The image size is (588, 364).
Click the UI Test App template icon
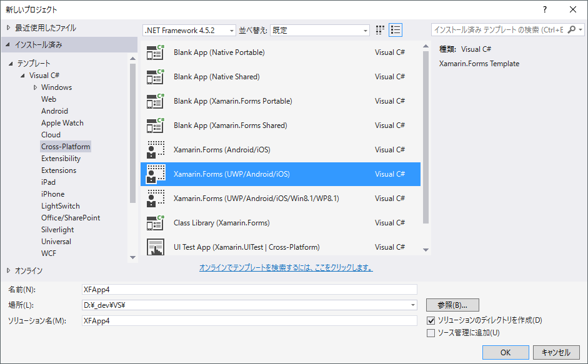(155, 247)
